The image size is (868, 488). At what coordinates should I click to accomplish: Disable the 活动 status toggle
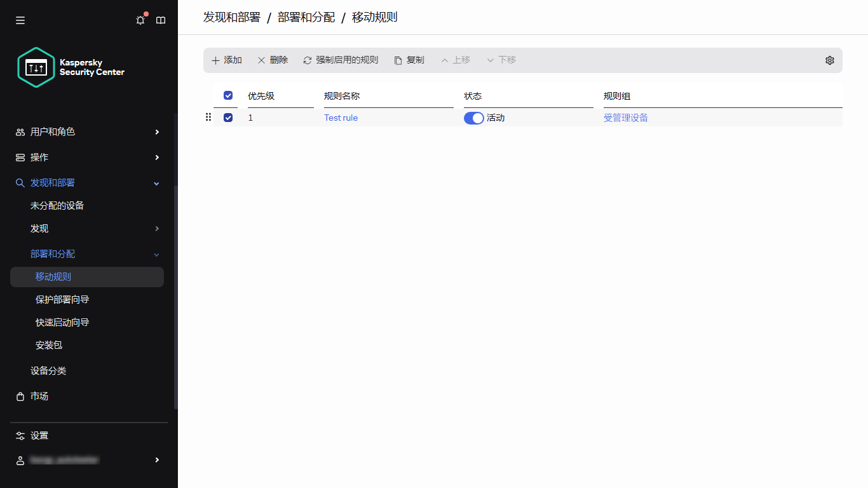[x=473, y=118]
